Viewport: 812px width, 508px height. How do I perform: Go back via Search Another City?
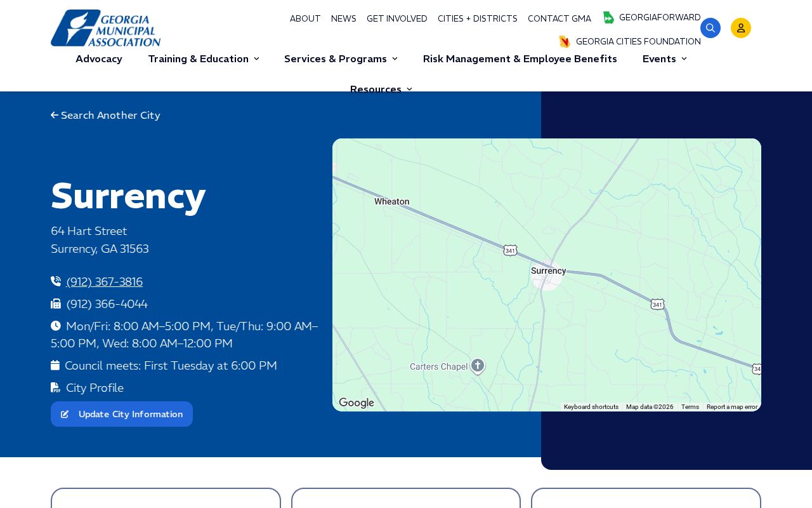[105, 116]
